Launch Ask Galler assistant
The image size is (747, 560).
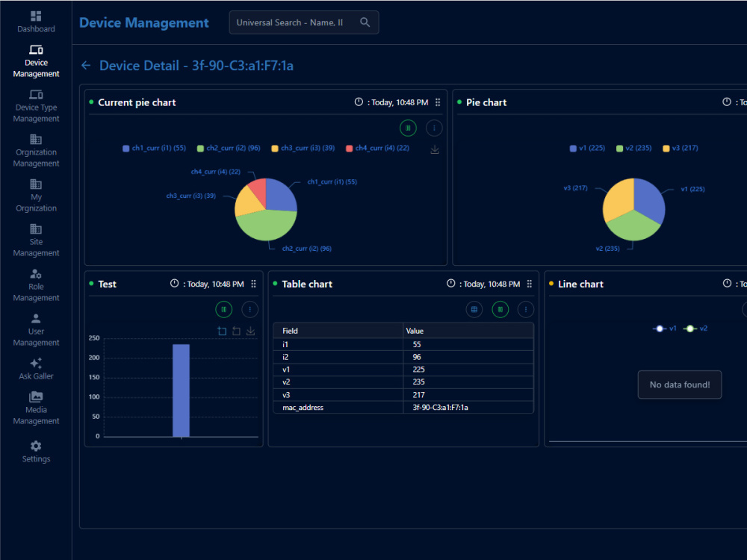tap(36, 369)
